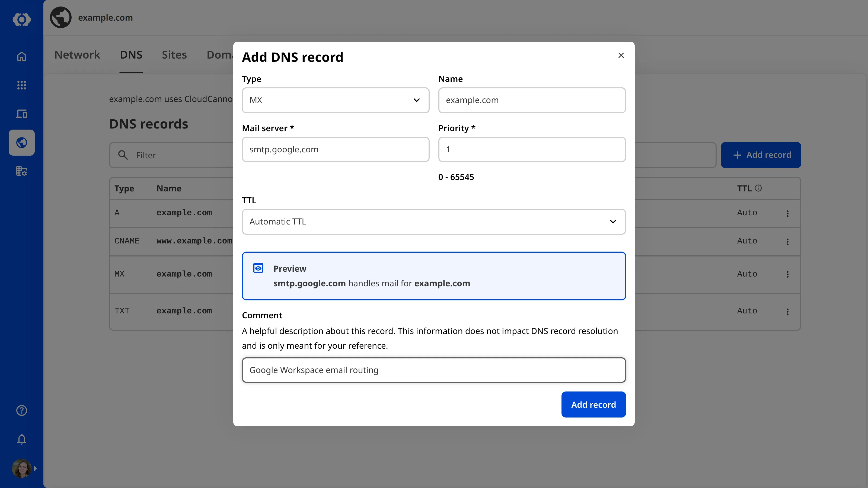
Task: Switch to the Network tab
Action: click(77, 54)
